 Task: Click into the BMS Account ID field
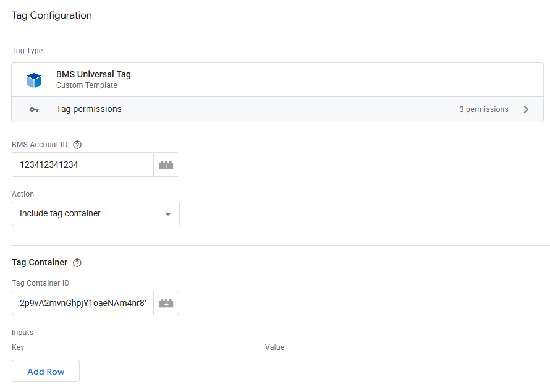tap(82, 165)
